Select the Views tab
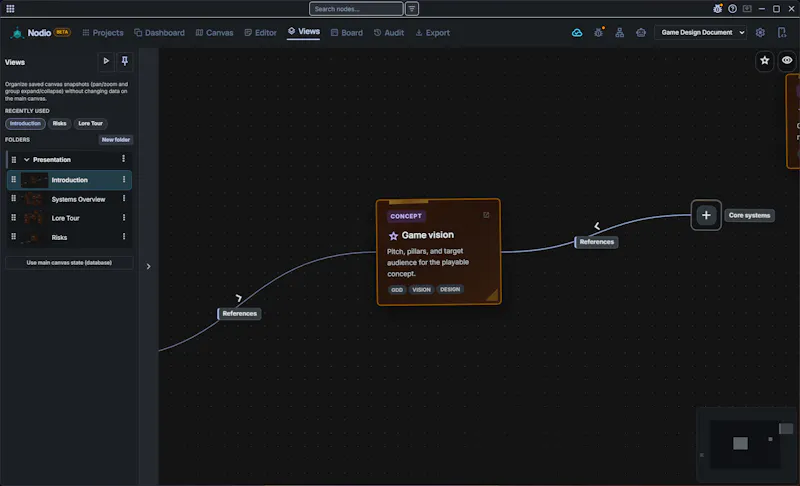Viewport: 800px width, 486px height. [x=304, y=32]
